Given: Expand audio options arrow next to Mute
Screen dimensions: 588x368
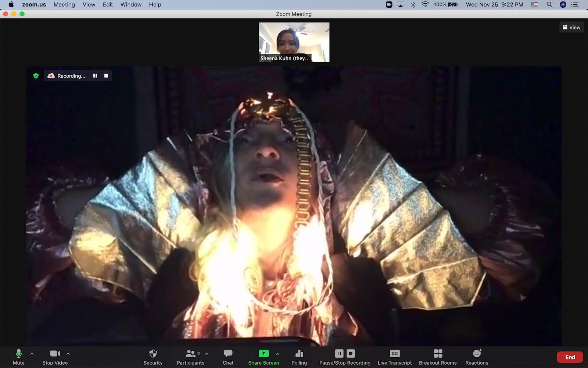Looking at the screenshot, I should (x=32, y=354).
